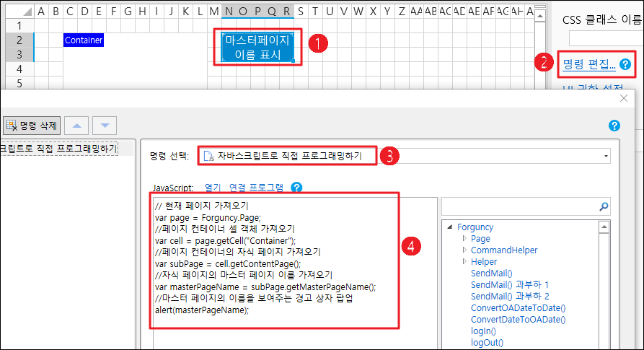Open the 명령 편집 link
Screen dimensions: 644x350
588,64
